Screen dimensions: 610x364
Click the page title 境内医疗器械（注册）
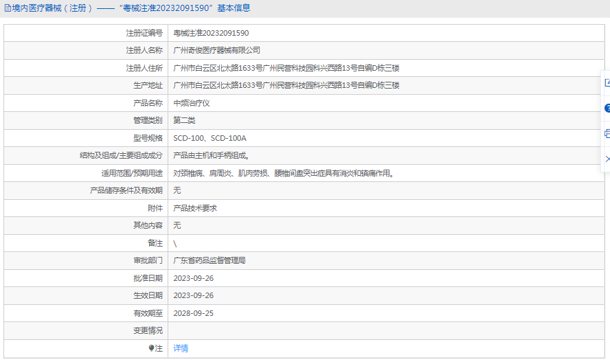[52, 8]
